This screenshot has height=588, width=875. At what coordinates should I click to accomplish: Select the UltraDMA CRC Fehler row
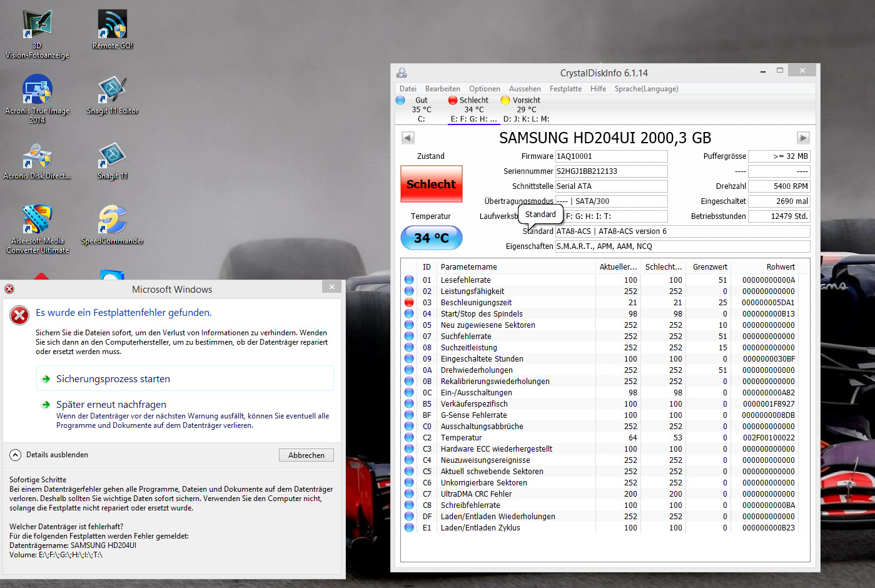pyautogui.click(x=600, y=494)
